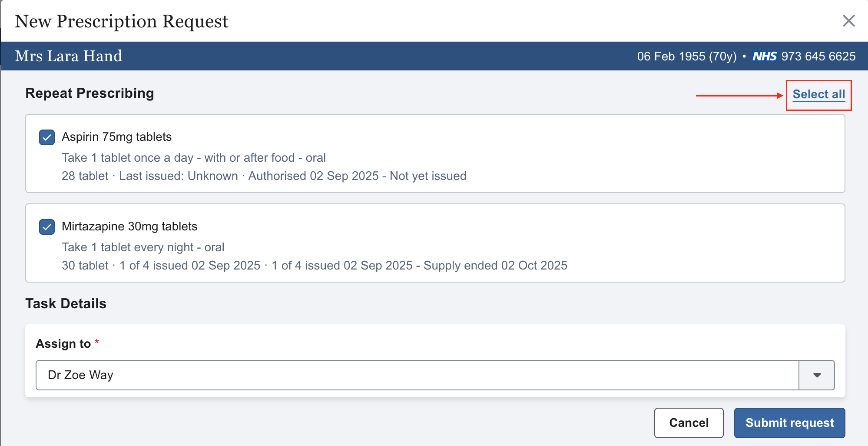Screen dimensions: 868x446
Task: Click Mirtazapine 'every night' dosage text
Action: click(143, 247)
